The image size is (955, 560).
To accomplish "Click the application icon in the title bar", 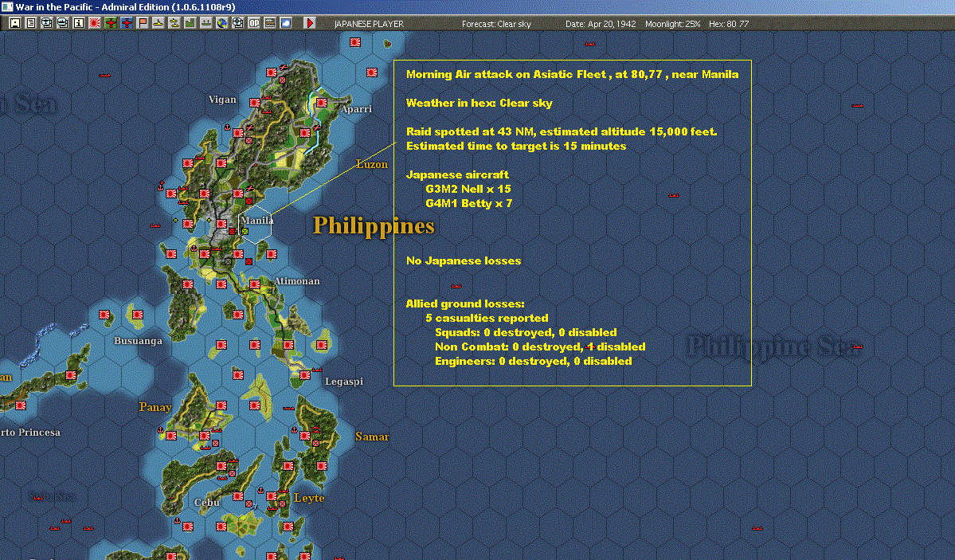I will 7,6.
